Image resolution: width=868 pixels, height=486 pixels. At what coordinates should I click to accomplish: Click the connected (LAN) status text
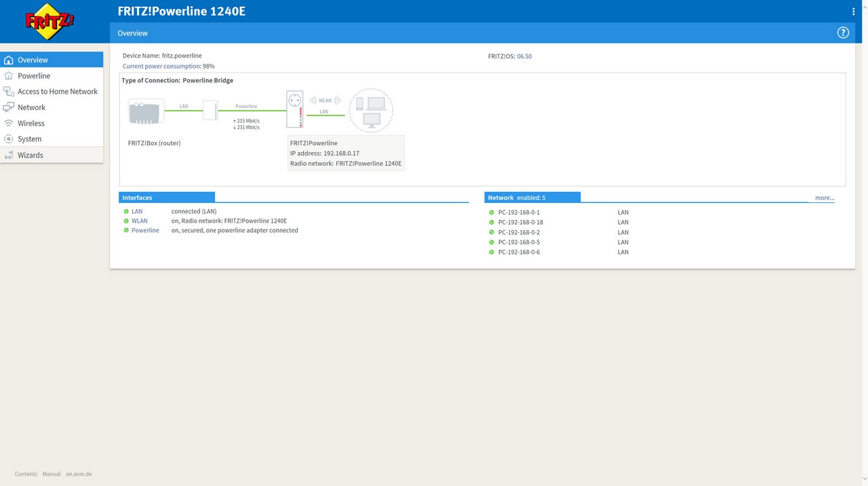(x=194, y=212)
